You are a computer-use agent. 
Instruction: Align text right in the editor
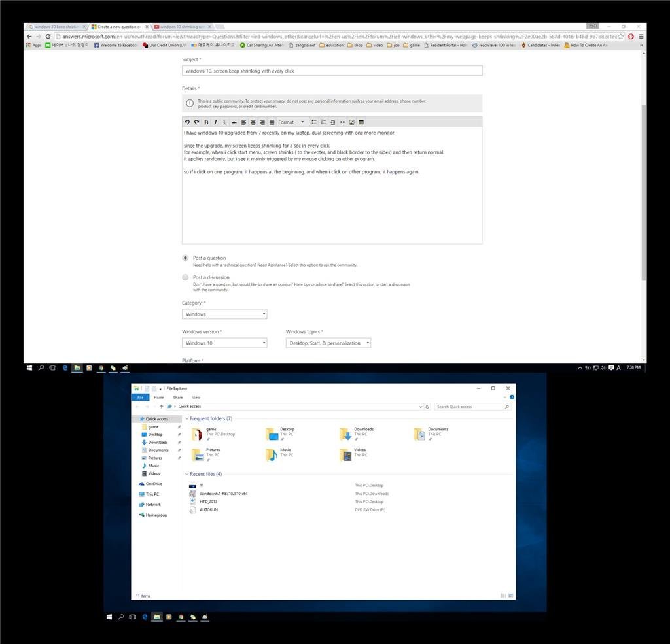click(x=262, y=122)
